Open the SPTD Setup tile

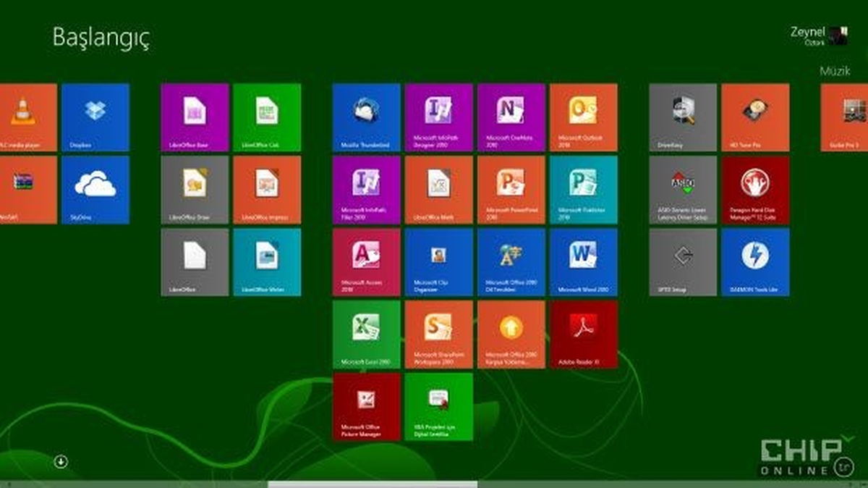click(x=683, y=262)
